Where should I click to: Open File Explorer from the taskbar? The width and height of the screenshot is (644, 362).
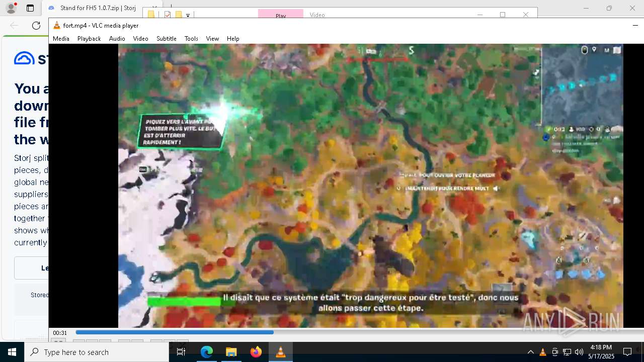(231, 352)
